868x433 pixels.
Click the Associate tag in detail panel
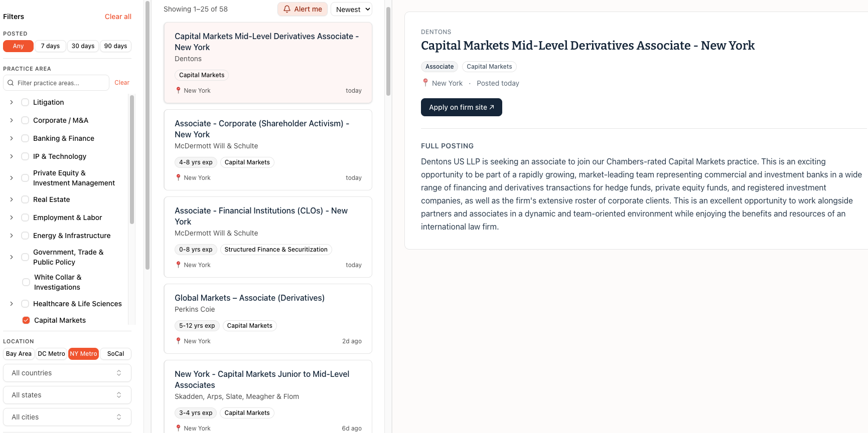440,67
